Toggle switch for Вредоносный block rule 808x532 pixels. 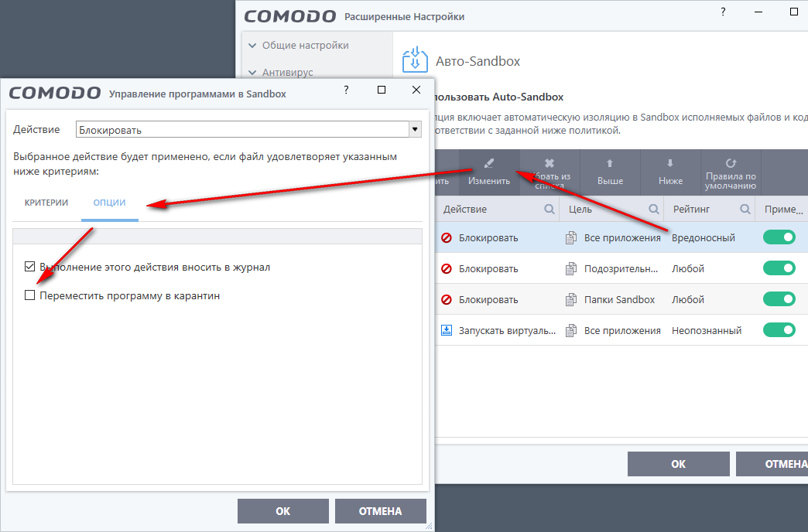pyautogui.click(x=779, y=237)
